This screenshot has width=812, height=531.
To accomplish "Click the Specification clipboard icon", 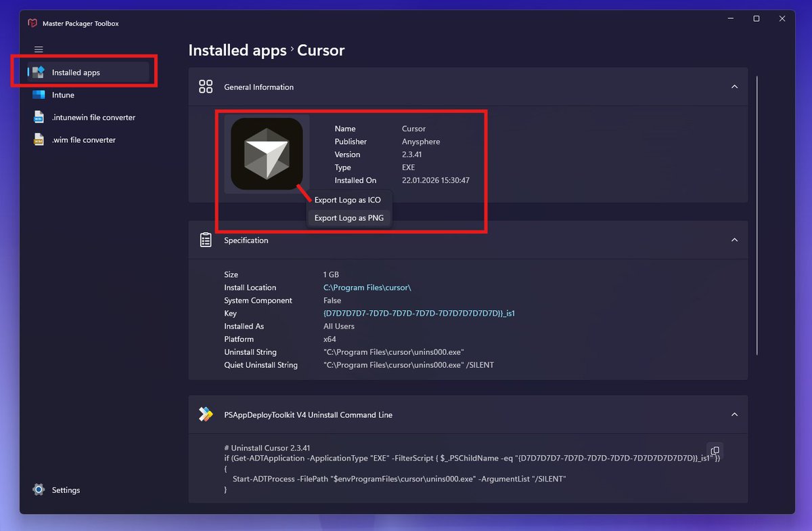I will pyautogui.click(x=206, y=240).
